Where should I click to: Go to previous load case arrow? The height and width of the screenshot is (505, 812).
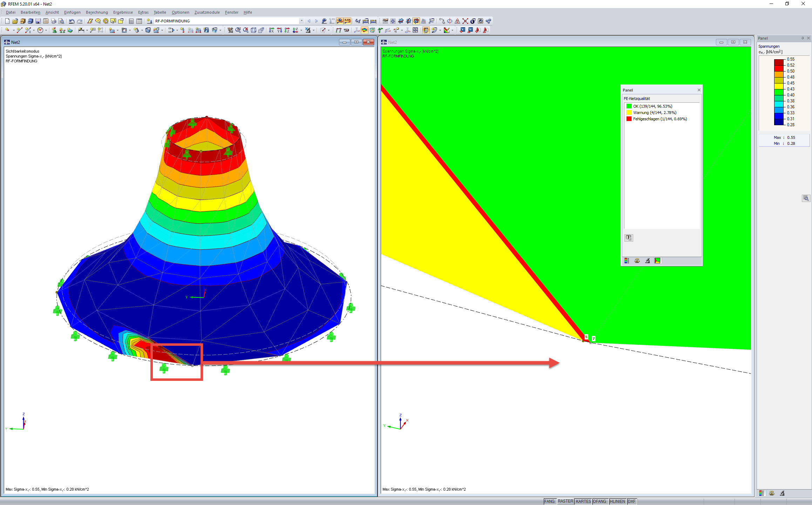(x=309, y=21)
